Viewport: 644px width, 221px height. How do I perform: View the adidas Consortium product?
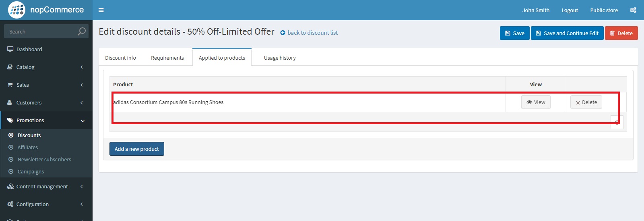coord(536,102)
